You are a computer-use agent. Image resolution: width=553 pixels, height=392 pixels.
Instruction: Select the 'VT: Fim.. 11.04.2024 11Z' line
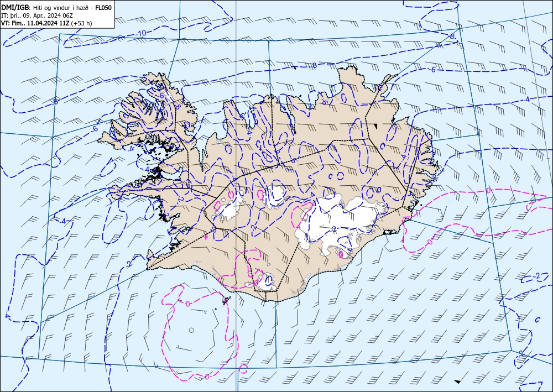pos(35,23)
